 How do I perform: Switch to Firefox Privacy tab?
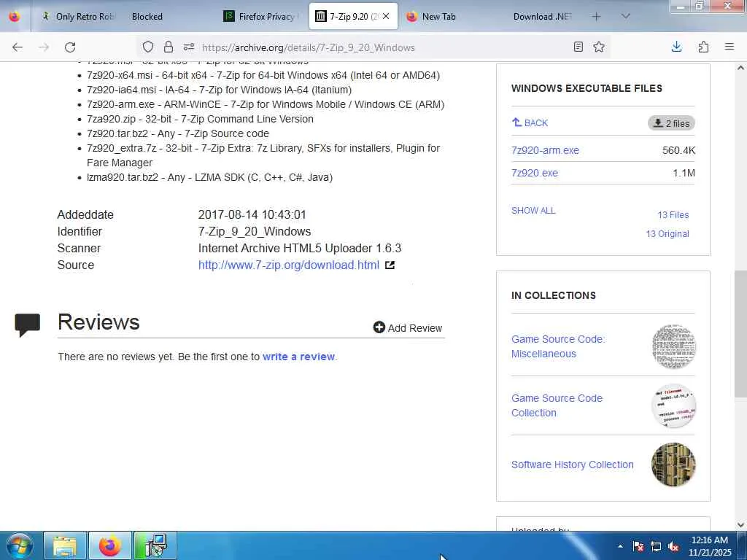(262, 16)
